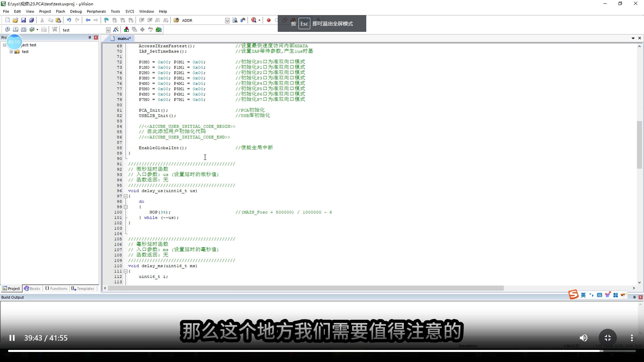Click the Undo toolbar icon
The height and width of the screenshot is (362, 644).
(69, 20)
